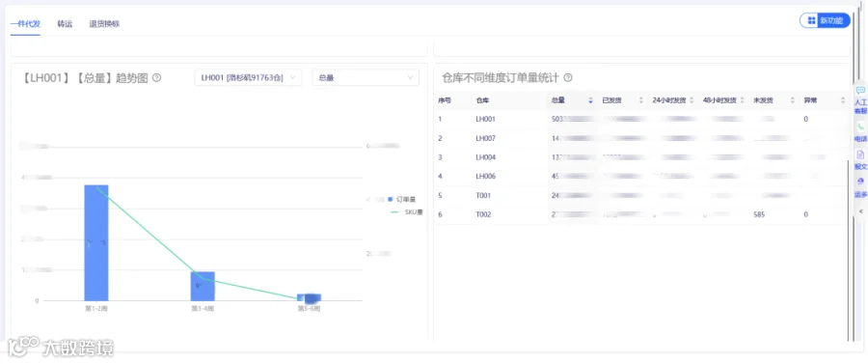Open 人工客服 chat icon in sidebar
Screen dimensions: 868x364
click(x=860, y=91)
